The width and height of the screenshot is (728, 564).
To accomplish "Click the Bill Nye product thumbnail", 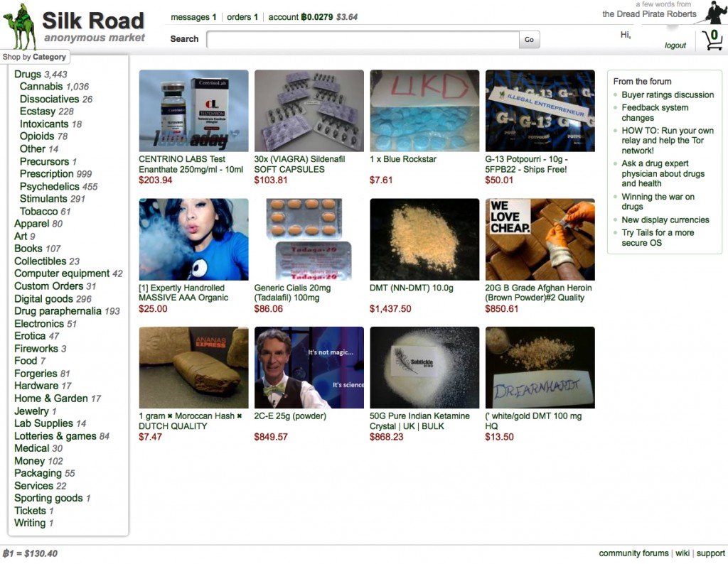I will [x=309, y=367].
